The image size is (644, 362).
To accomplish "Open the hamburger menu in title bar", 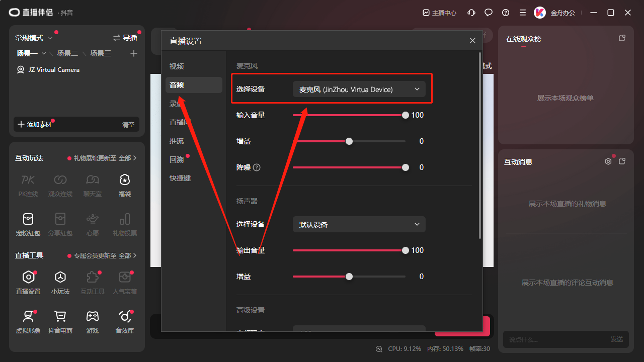I will (523, 13).
